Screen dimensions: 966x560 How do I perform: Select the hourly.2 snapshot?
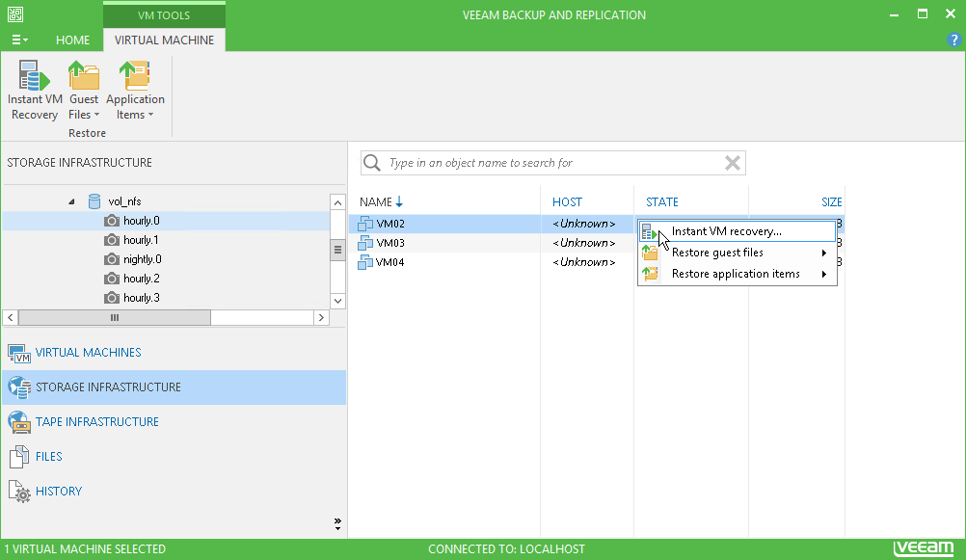[x=141, y=279]
